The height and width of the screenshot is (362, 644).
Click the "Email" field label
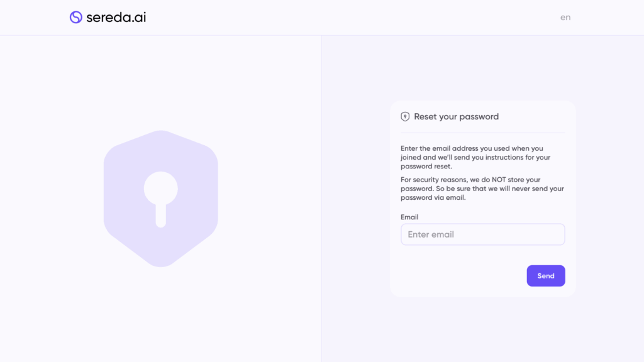[x=409, y=217]
